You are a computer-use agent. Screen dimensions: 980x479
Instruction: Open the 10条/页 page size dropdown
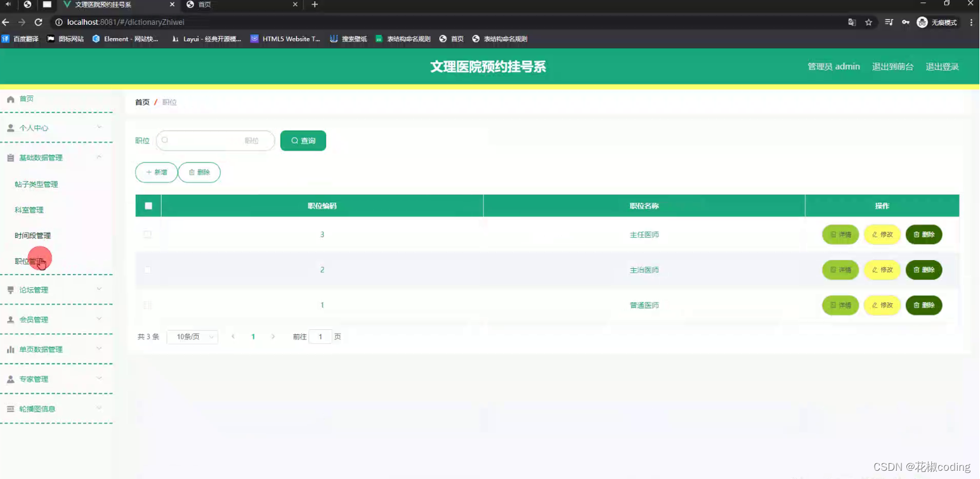(x=192, y=337)
